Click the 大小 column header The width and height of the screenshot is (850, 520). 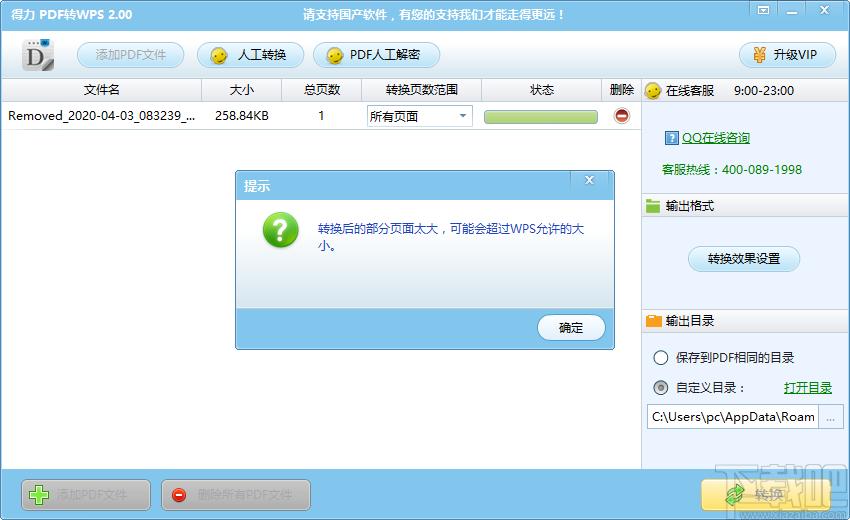coord(242,90)
